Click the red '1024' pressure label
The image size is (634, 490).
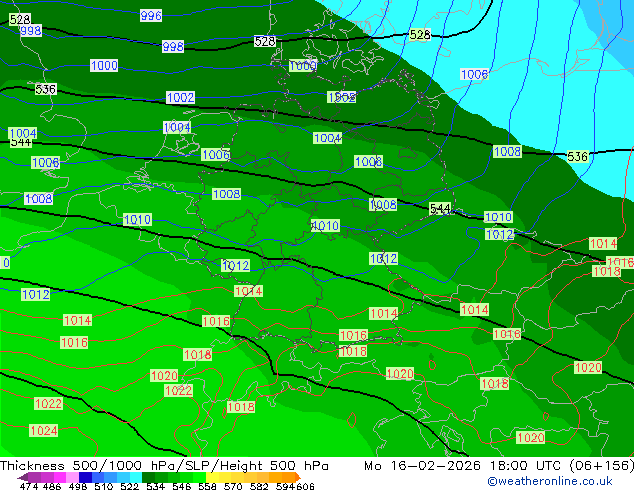click(x=44, y=430)
